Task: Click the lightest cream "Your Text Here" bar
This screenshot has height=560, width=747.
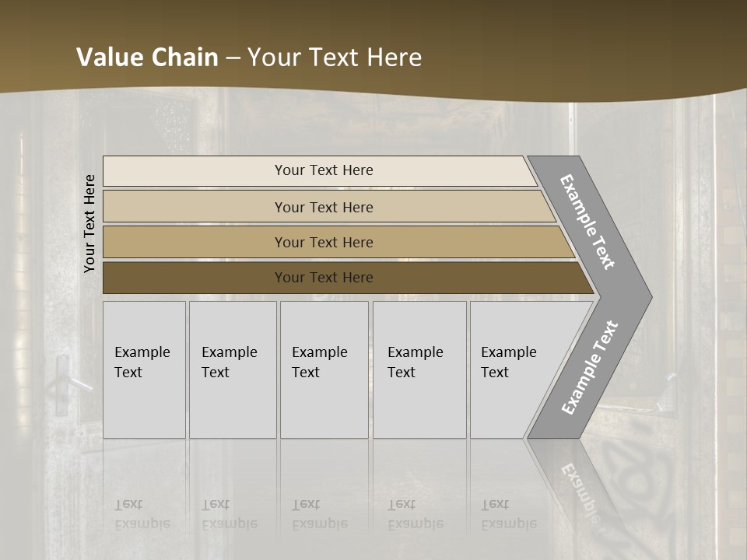Action: [x=323, y=170]
